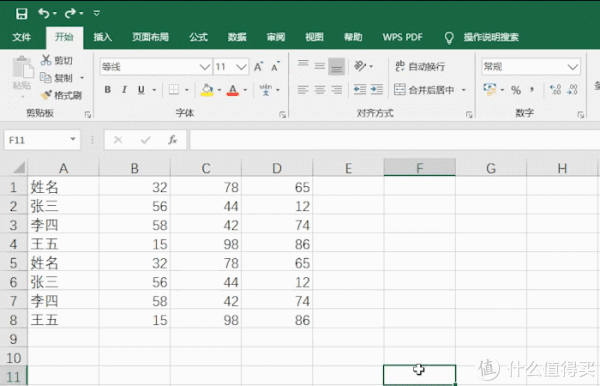Screen dimensions: 600x386
Task: Increase font size with the large A icon
Action: click(259, 67)
